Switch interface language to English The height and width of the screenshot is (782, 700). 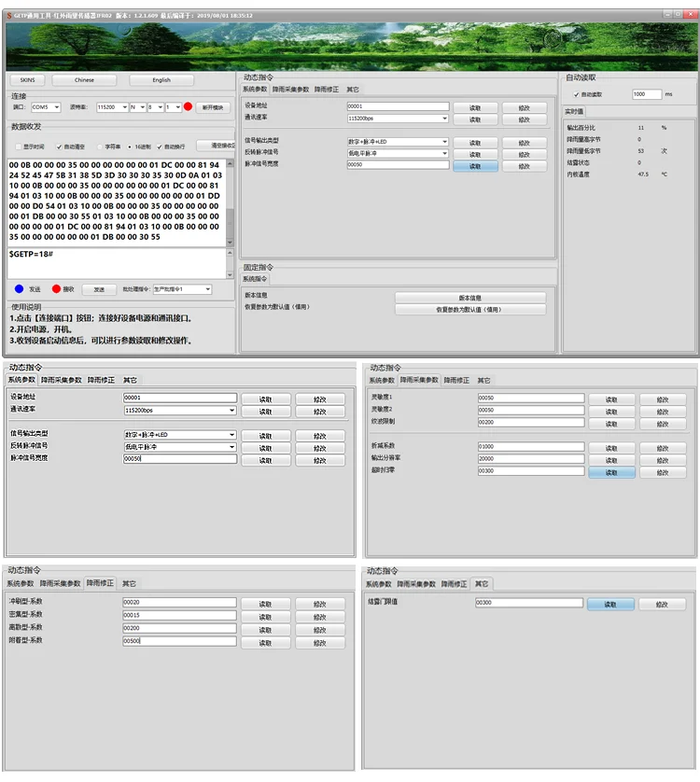click(x=161, y=80)
